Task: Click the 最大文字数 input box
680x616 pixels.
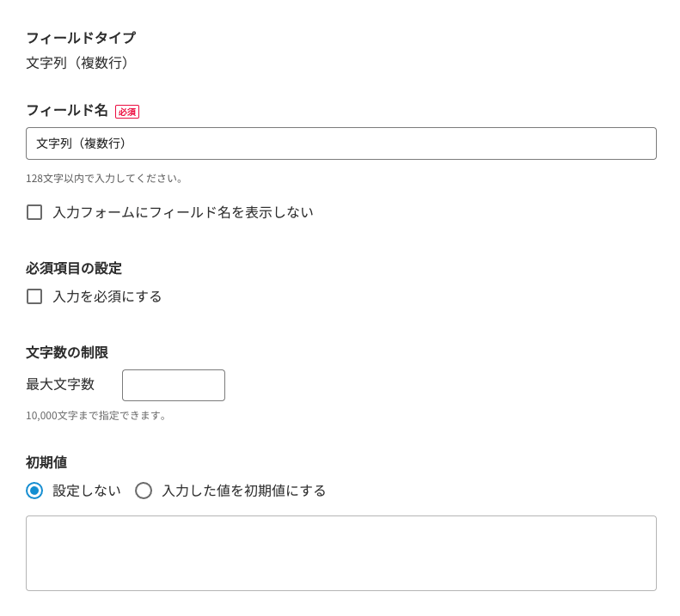Action: pyautogui.click(x=173, y=385)
